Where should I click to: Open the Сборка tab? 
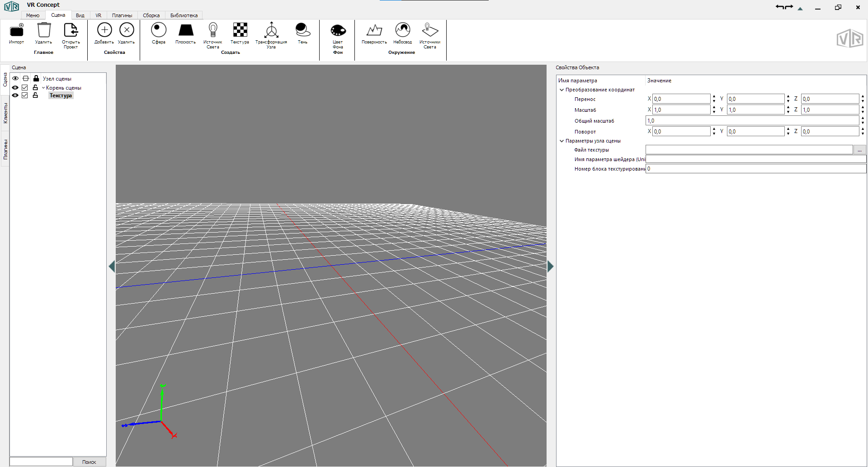(151, 15)
